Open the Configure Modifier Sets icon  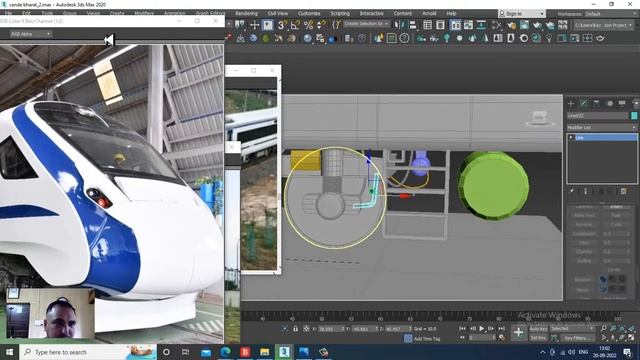point(623,191)
